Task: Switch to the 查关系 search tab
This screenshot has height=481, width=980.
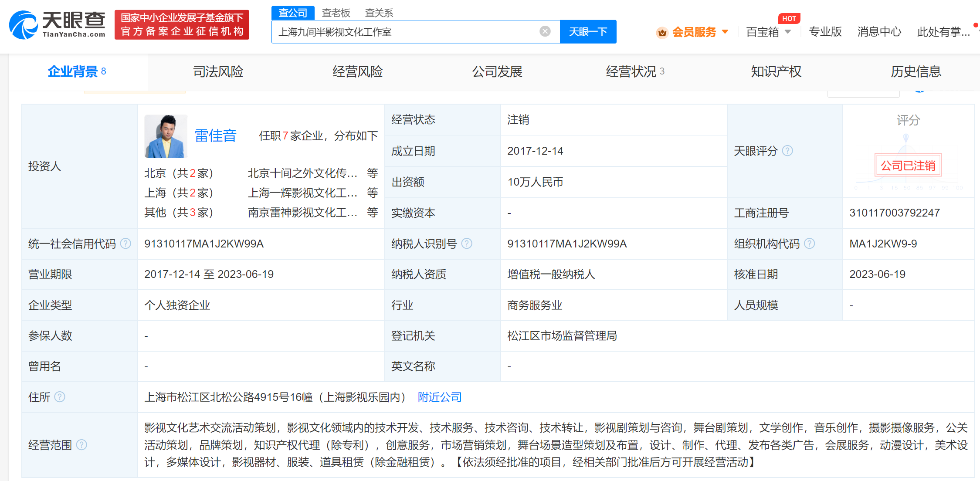Action: coord(379,13)
